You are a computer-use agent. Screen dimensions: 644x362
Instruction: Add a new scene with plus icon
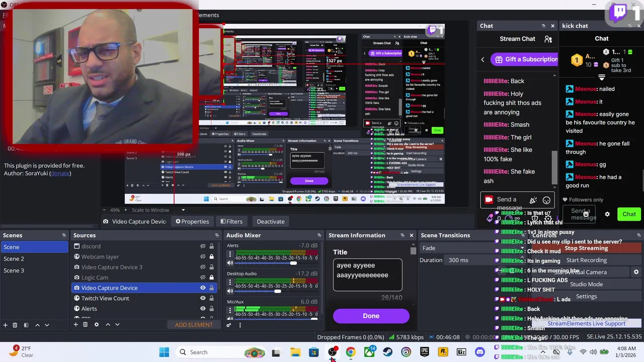pos(5,325)
